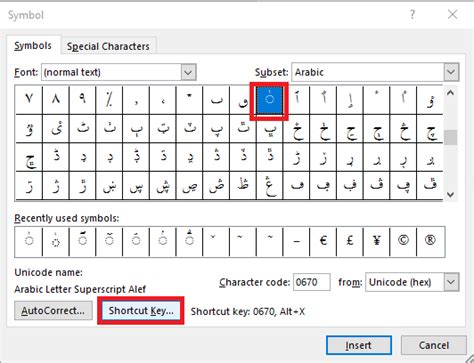
Task: Select the Arabic-Indic digit seven (٧) symbol
Action: point(29,100)
